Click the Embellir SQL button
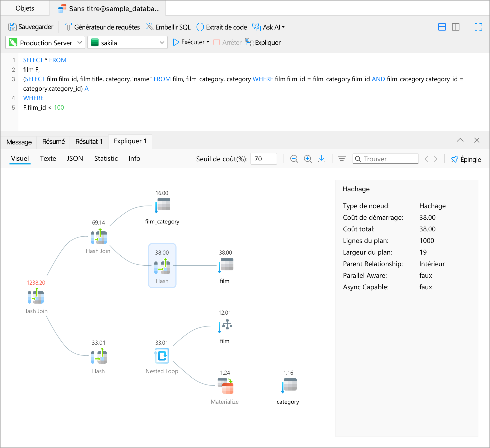 click(x=168, y=27)
